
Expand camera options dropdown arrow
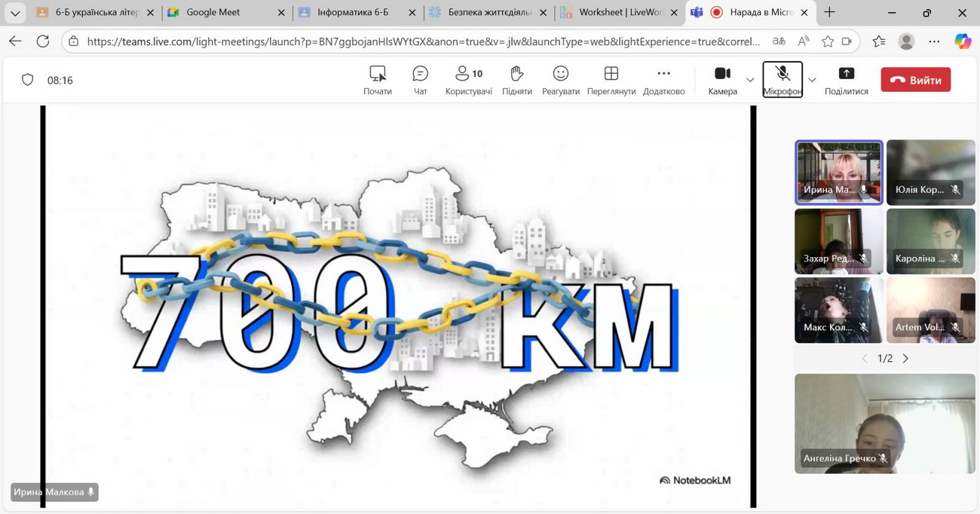pyautogui.click(x=750, y=80)
